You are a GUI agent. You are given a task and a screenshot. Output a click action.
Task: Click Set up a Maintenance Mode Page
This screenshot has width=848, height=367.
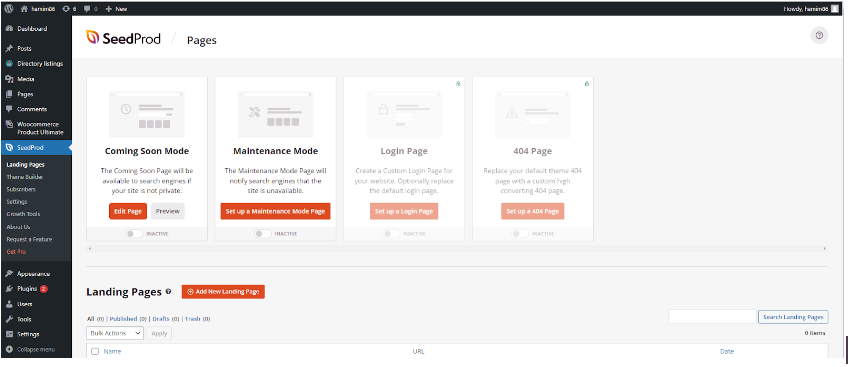point(275,211)
